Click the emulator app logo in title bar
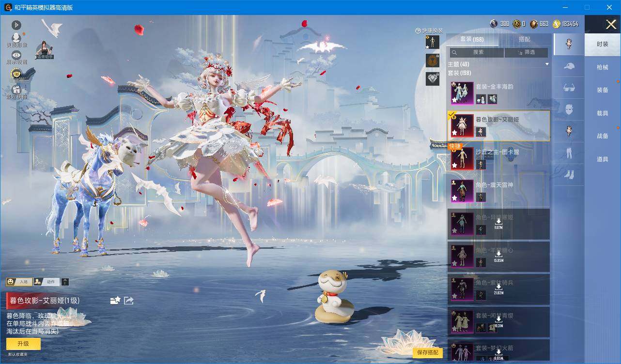Screen dimensions: 621x364 coord(8,7)
